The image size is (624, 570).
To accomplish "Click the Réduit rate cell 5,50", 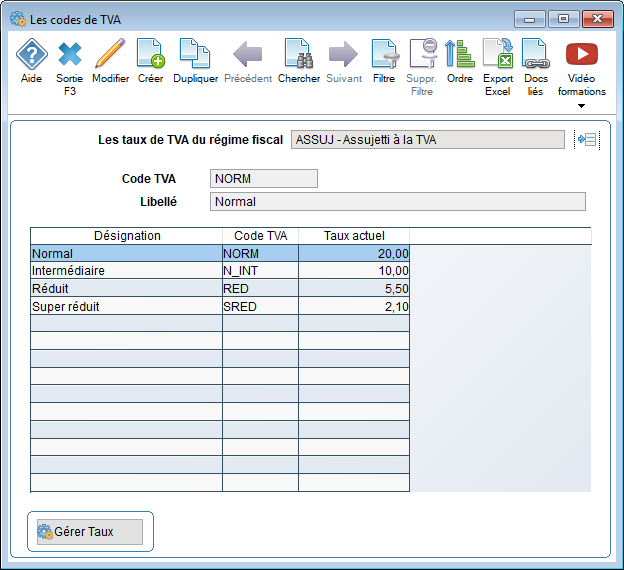I will 354,288.
